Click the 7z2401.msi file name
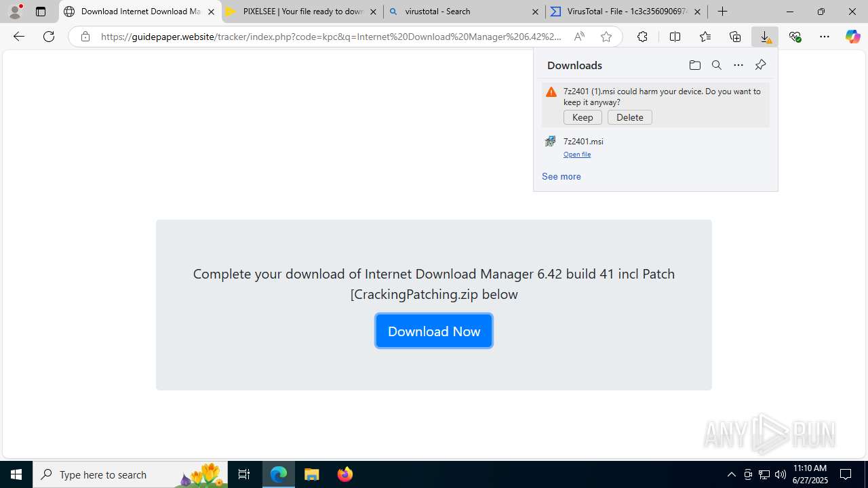Screen dimensions: 868x488 [583, 142]
